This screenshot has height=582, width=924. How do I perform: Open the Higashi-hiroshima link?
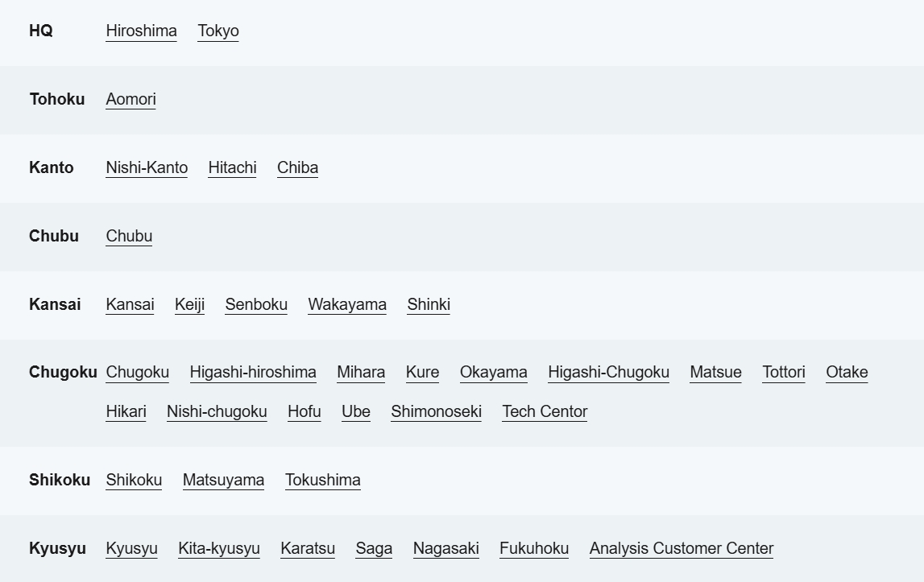[x=253, y=372]
